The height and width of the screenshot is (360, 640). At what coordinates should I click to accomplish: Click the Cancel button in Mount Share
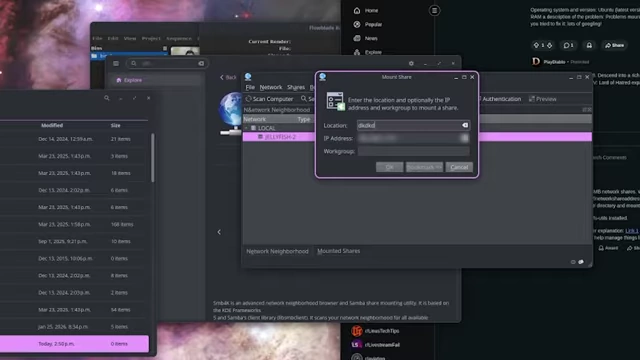(459, 167)
